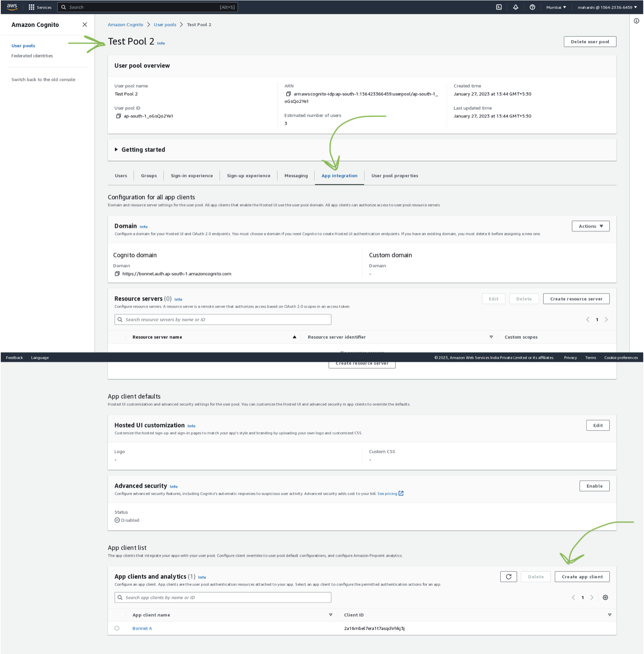644x654 pixels.
Task: Refresh the app clients list
Action: click(508, 576)
